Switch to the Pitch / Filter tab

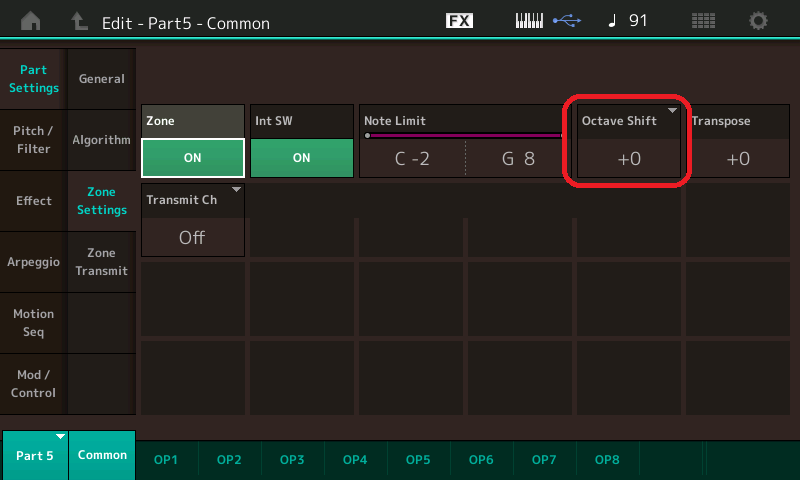[x=33, y=140]
